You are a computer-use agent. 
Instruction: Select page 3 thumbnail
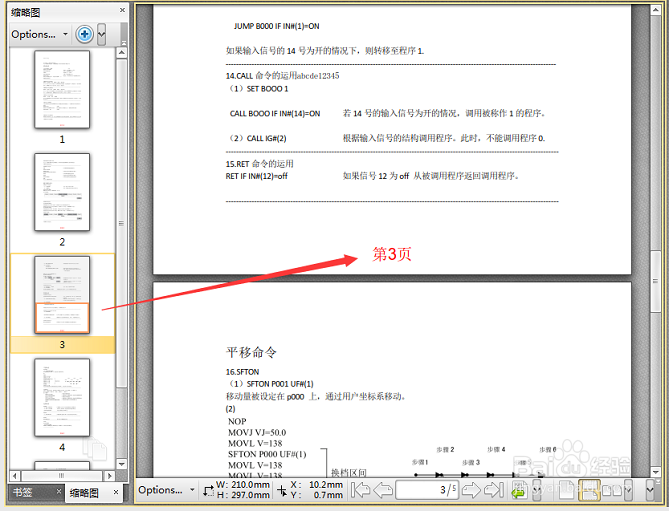click(62, 294)
